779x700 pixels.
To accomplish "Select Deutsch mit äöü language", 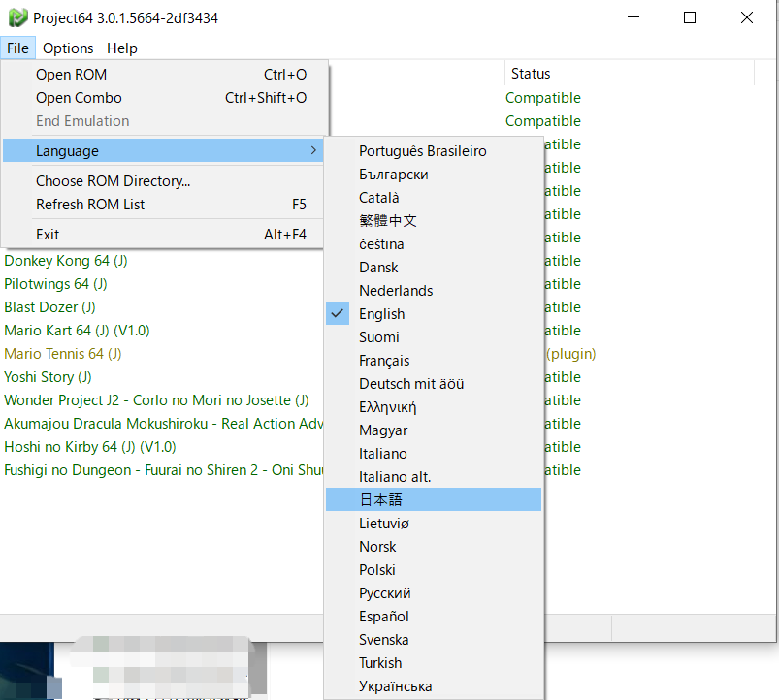I will pyautogui.click(x=434, y=384).
